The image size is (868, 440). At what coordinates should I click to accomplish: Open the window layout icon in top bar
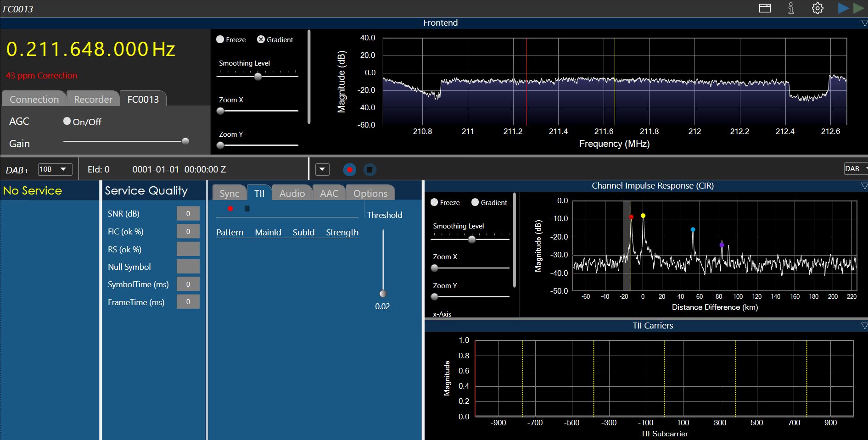(x=765, y=8)
